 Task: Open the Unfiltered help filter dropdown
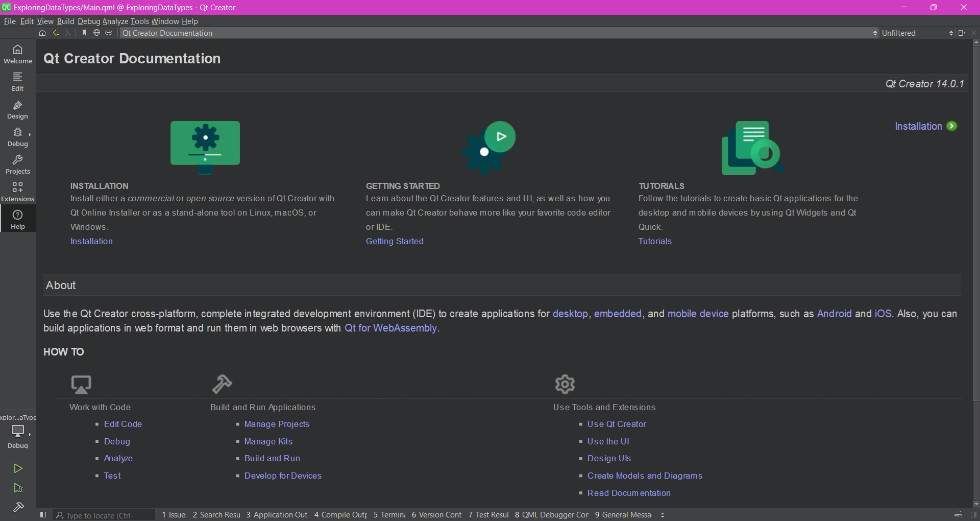point(917,33)
